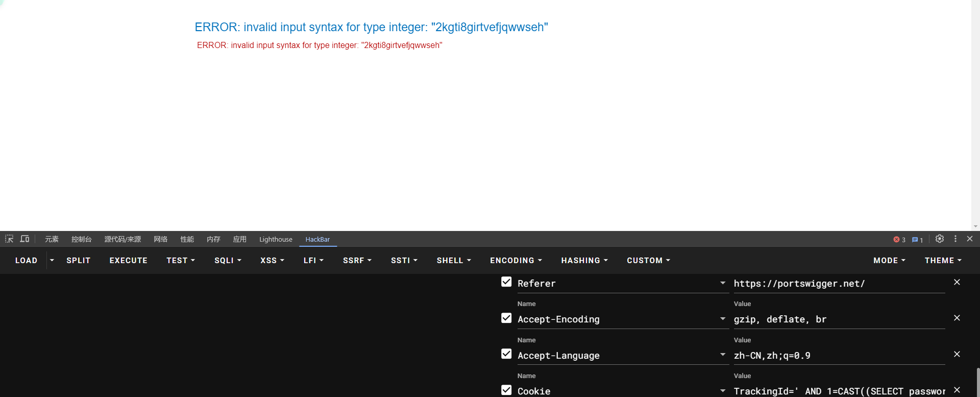This screenshot has width=980, height=397.
Task: Click the SPLIT button
Action: click(78, 261)
